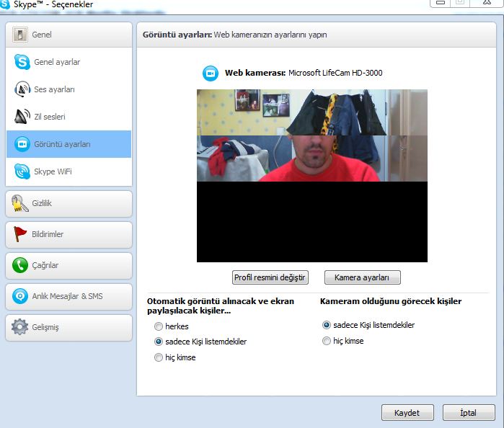Click the Genel light-switch icon

pos(20,35)
